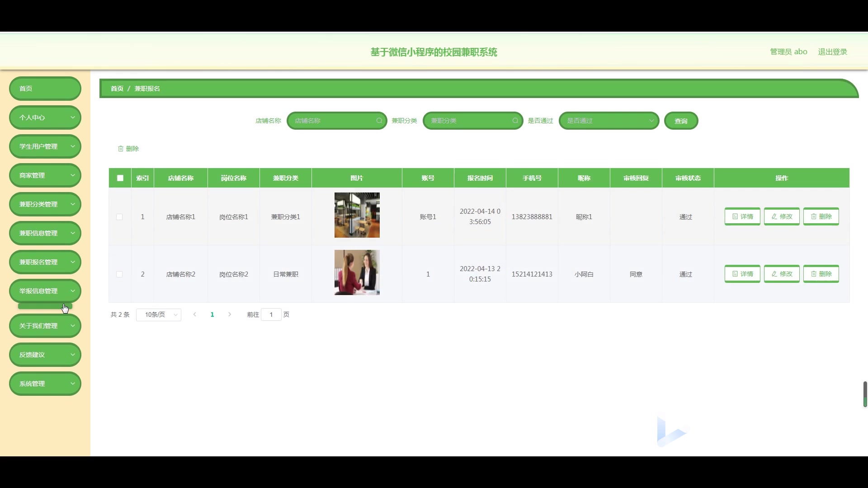Check the checkbox for row 2
Image resolution: width=868 pixels, height=488 pixels.
point(119,274)
